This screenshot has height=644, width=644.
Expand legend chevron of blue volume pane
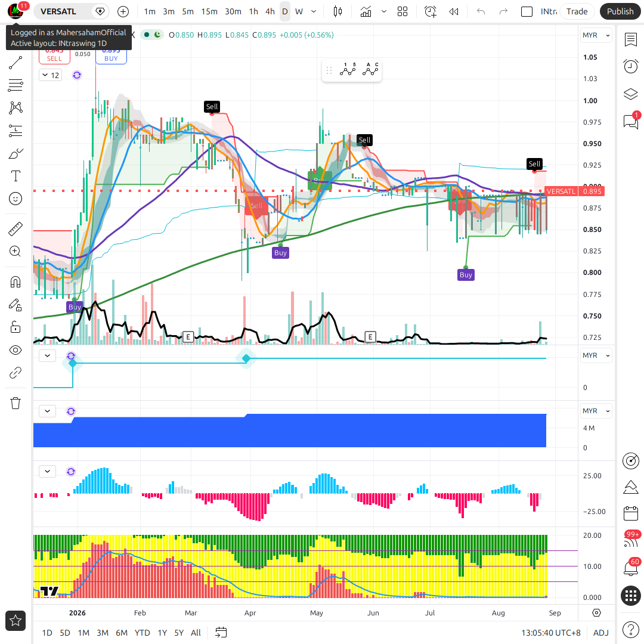[47, 411]
